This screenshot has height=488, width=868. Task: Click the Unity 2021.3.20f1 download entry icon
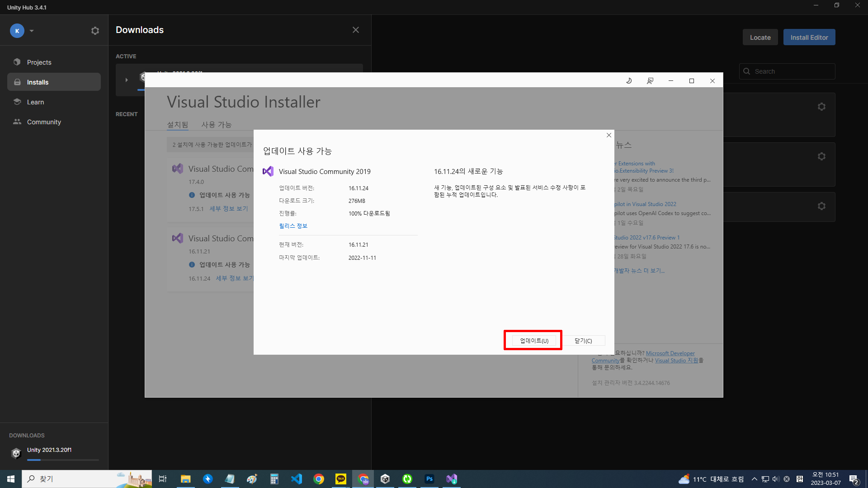coord(16,453)
